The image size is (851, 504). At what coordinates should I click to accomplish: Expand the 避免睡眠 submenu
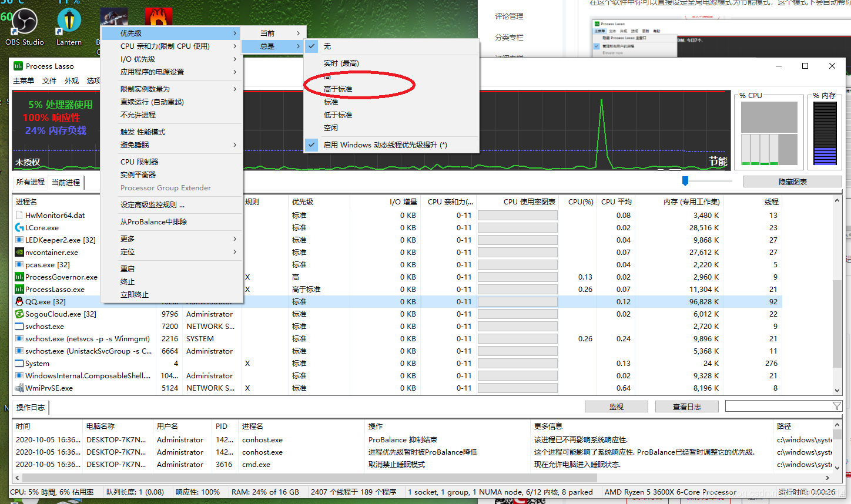click(172, 145)
